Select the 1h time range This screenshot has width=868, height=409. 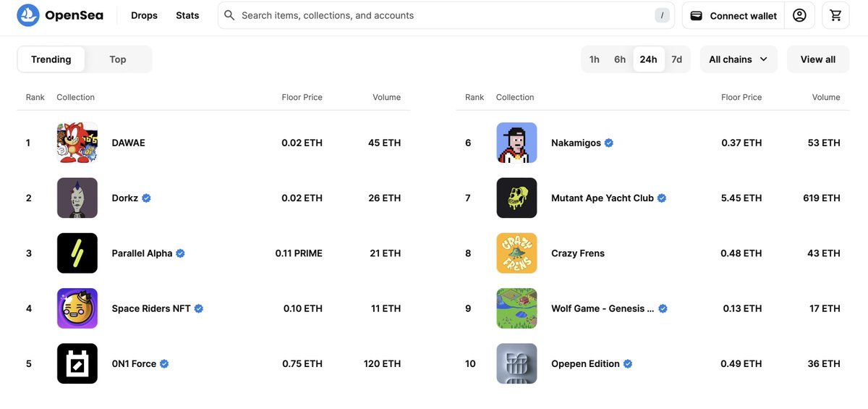pyautogui.click(x=595, y=59)
